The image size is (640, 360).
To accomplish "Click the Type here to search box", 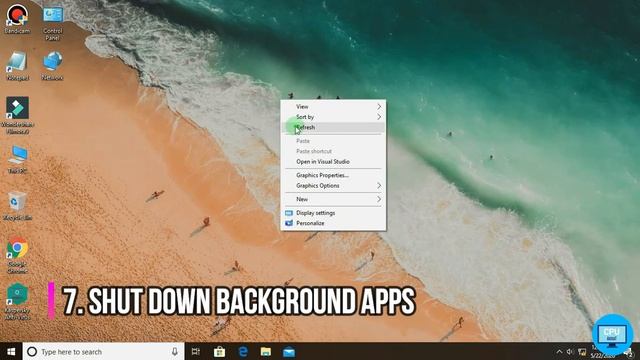I will (103, 351).
